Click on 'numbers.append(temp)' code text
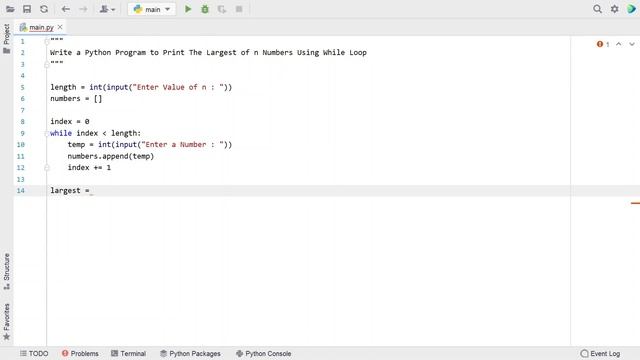Image resolution: width=640 pixels, height=360 pixels. 111,156
